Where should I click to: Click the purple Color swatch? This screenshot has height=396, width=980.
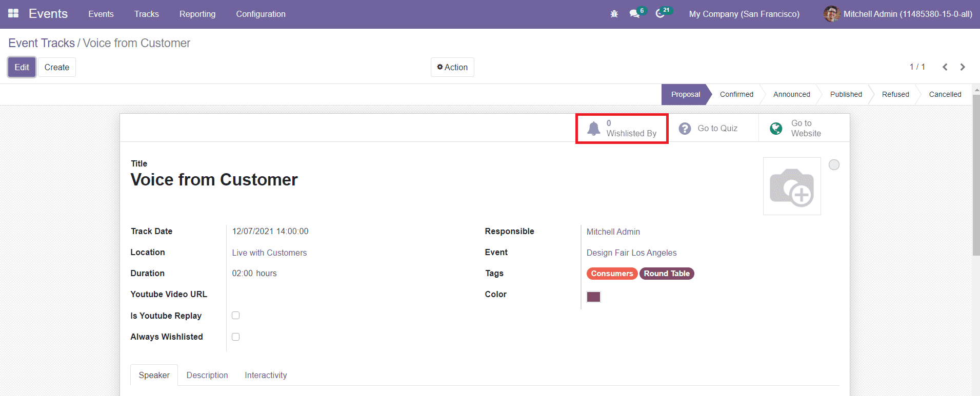593,297
